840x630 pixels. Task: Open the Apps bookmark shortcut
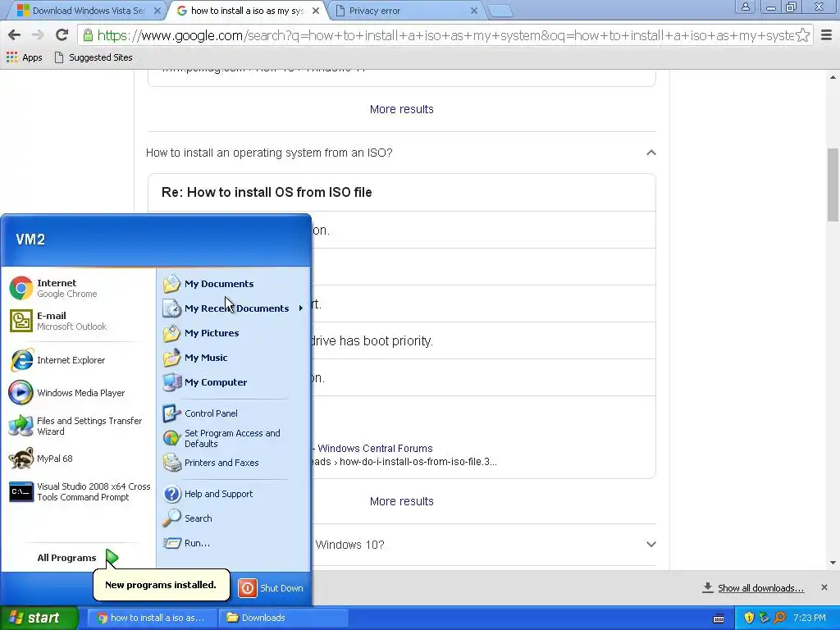pyautogui.click(x=24, y=57)
